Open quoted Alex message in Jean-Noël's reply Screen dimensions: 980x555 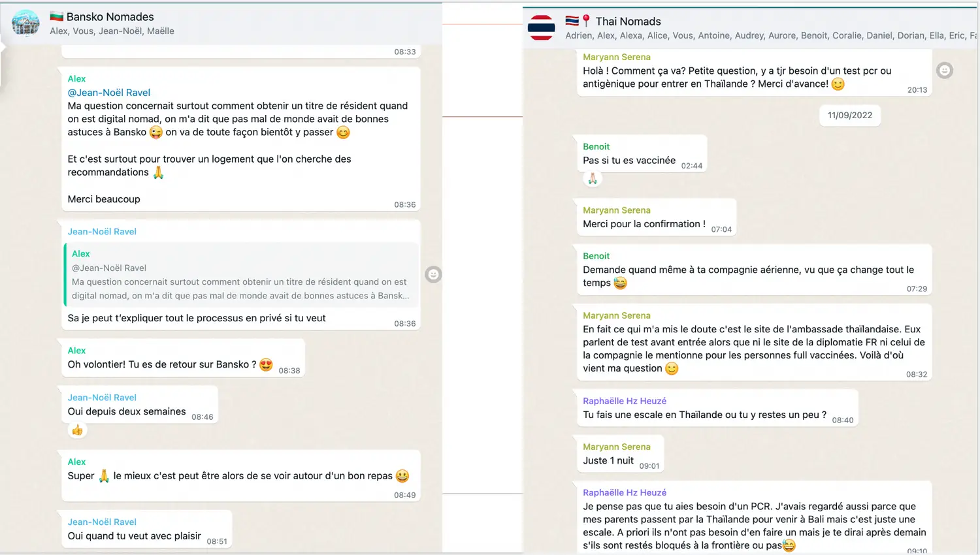(x=242, y=274)
